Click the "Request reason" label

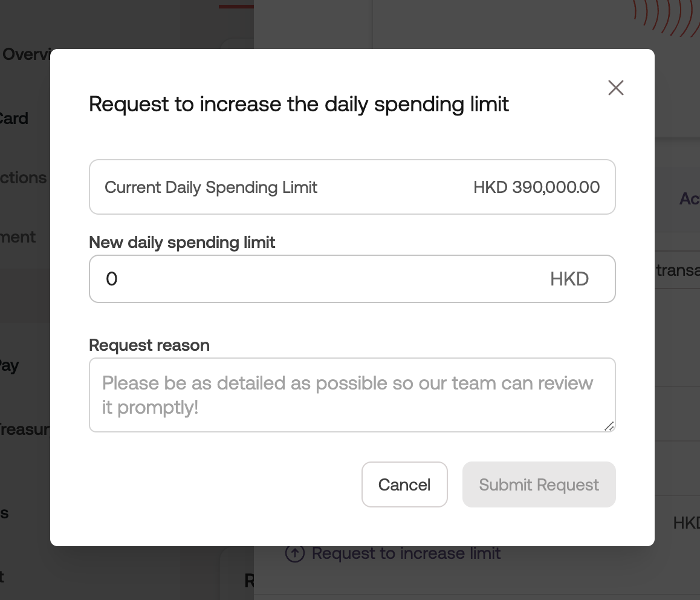click(149, 345)
